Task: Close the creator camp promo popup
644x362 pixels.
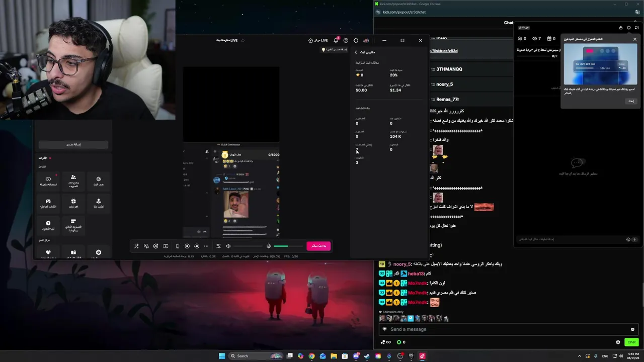Action: coord(635,39)
